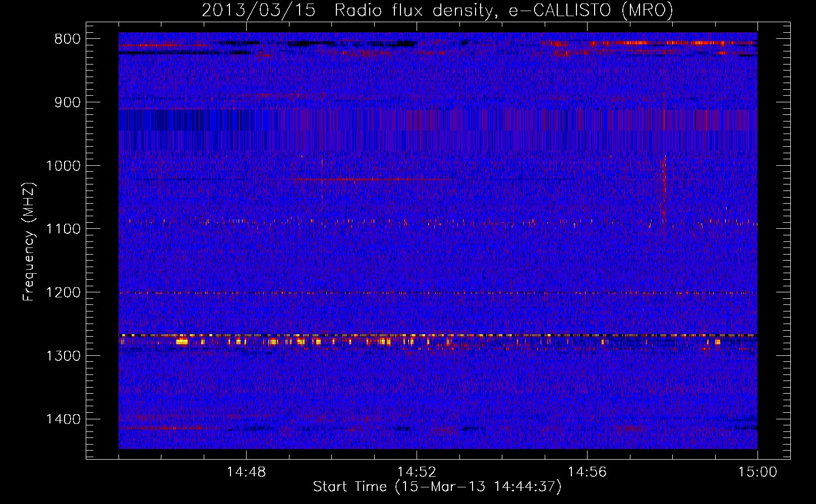This screenshot has height=504, width=816.
Task: Click the thin red line at 1200 MHz
Action: pyautogui.click(x=438, y=293)
